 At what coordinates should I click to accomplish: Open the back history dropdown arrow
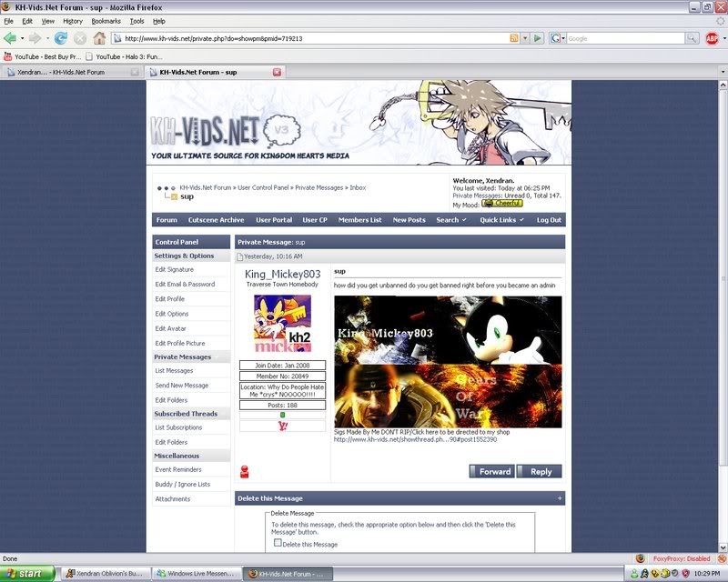pyautogui.click(x=21, y=38)
